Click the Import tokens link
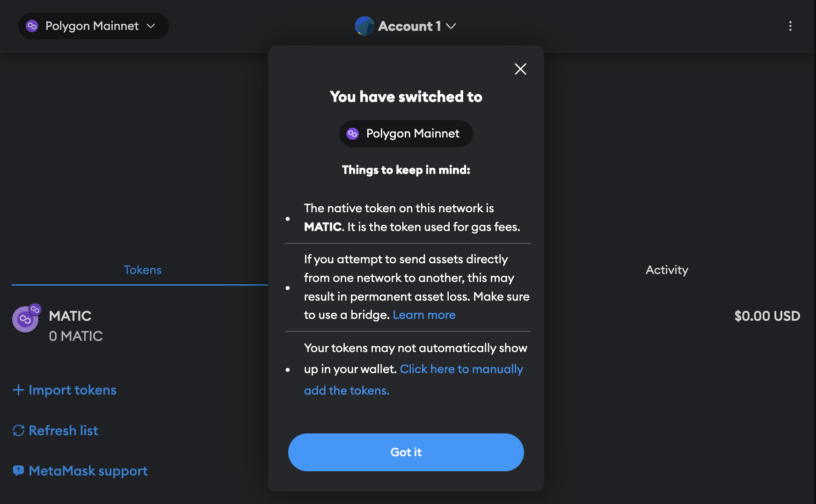816x504 pixels. click(73, 390)
